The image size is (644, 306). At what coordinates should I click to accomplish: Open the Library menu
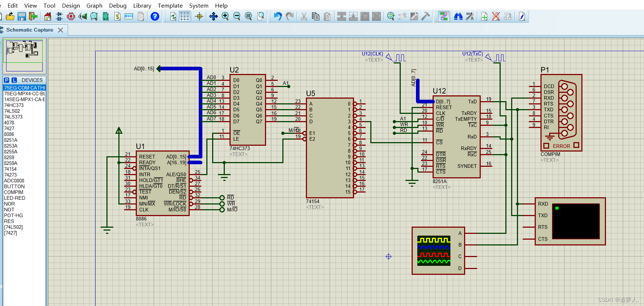point(142,5)
